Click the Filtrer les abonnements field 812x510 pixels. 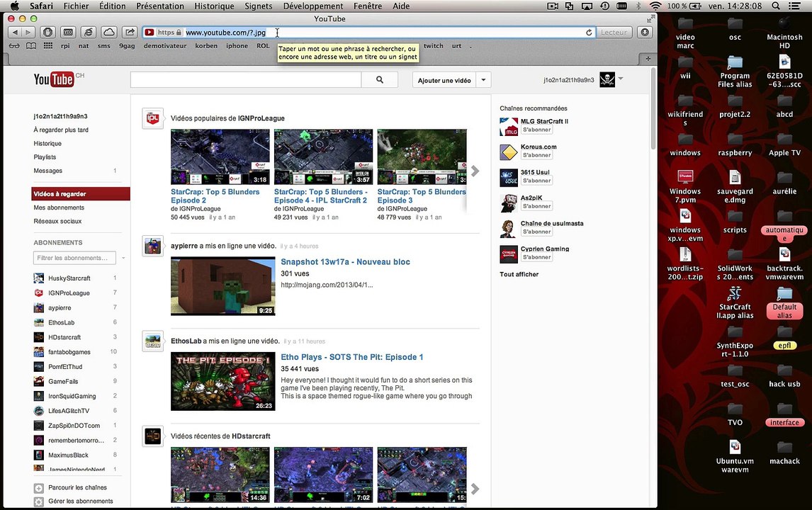76,258
